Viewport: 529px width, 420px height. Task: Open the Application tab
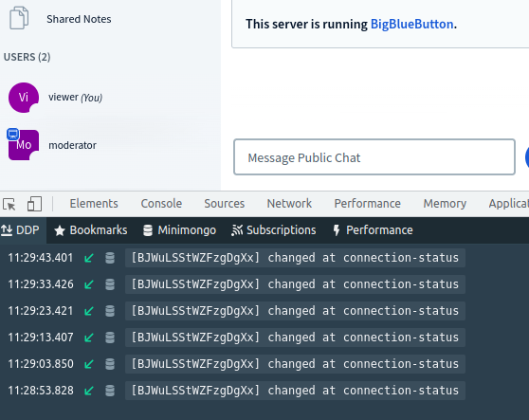coord(509,204)
